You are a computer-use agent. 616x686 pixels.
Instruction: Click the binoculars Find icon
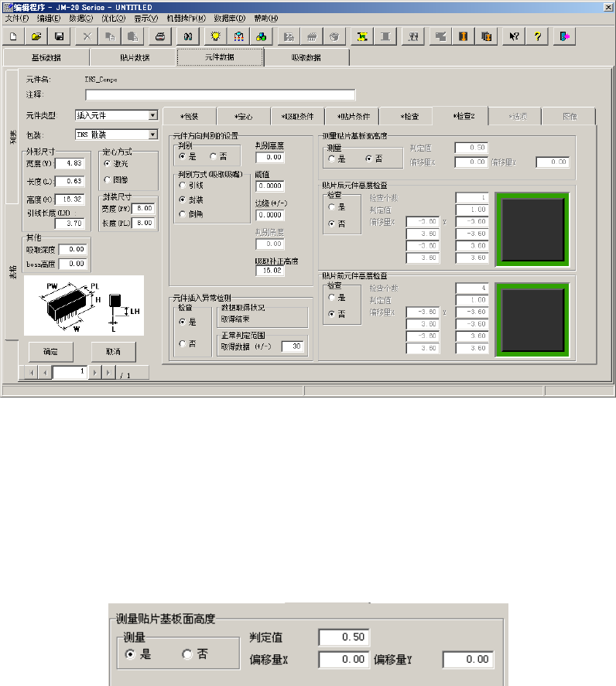click(188, 36)
